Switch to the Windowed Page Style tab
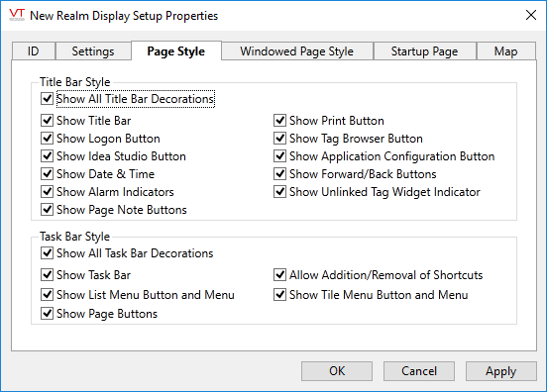The height and width of the screenshot is (392, 547). (x=297, y=51)
